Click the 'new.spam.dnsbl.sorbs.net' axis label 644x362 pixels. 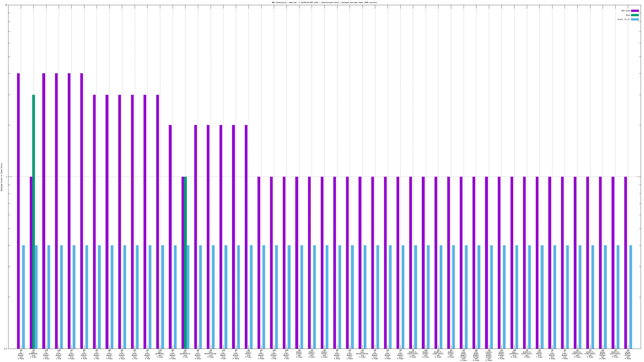463,355
